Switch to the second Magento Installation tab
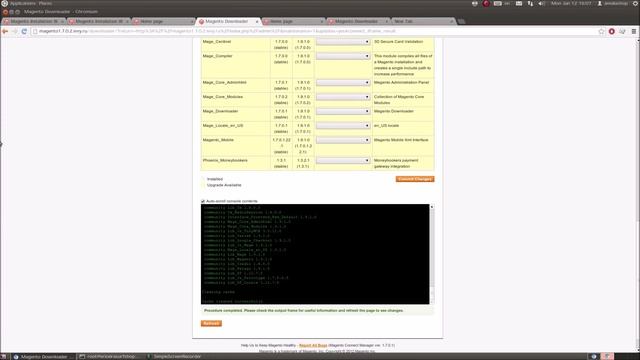 (99, 21)
